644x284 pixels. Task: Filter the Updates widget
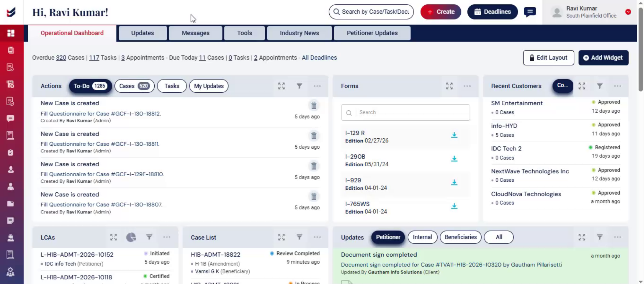pos(600,237)
